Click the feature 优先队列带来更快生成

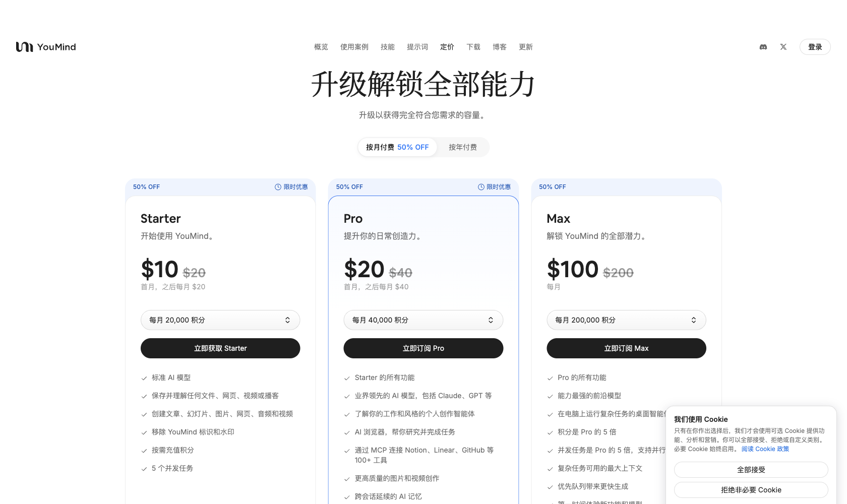[593, 486]
